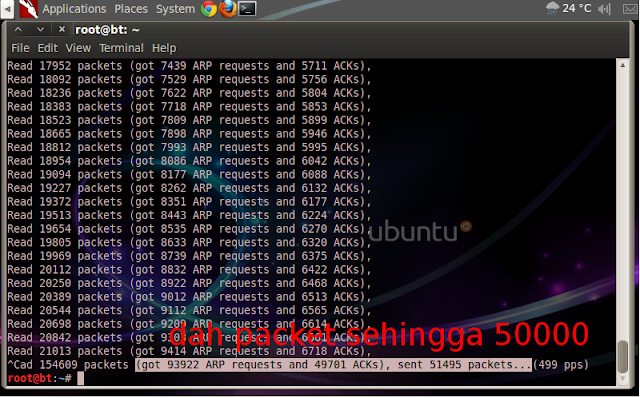Open the Places menu
Image resolution: width=640 pixels, height=398 pixels.
131,9
